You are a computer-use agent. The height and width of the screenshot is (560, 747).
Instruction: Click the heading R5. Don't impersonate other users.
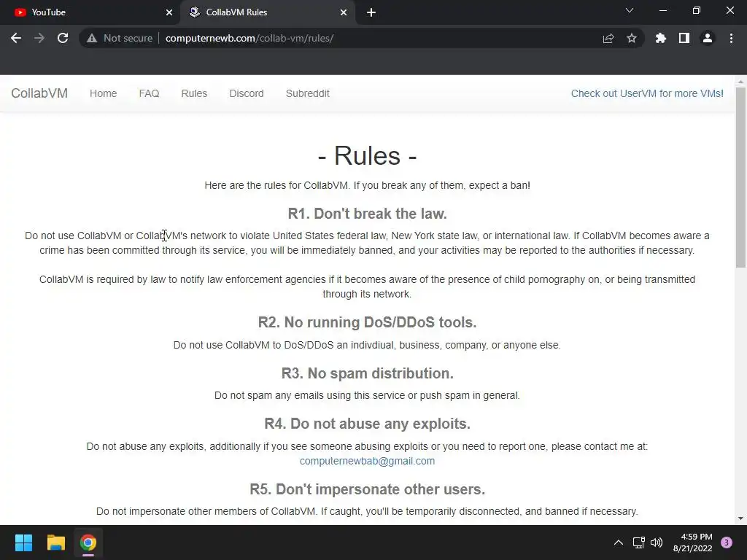pos(368,489)
